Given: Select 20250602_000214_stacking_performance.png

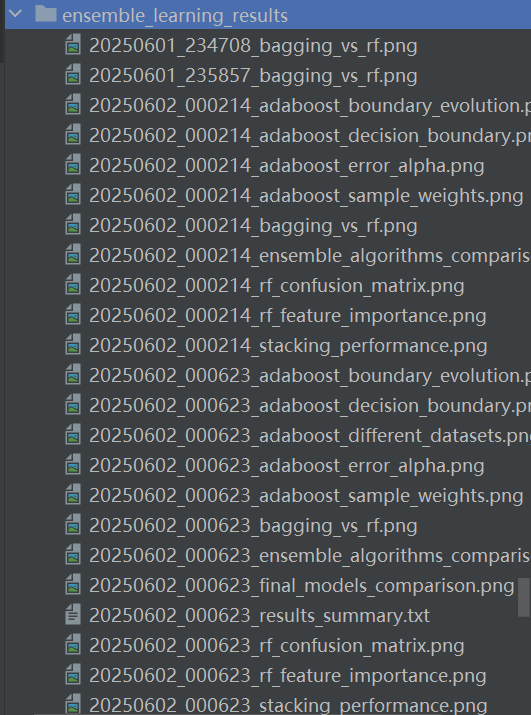Looking at the screenshot, I should pos(288,346).
